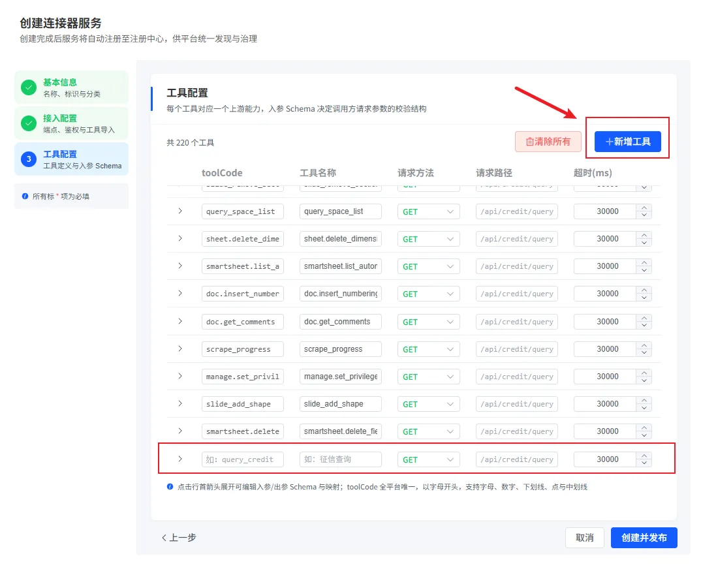The height and width of the screenshot is (588, 701).
Task: Click 共 220 个工具 count text
Action: (191, 143)
